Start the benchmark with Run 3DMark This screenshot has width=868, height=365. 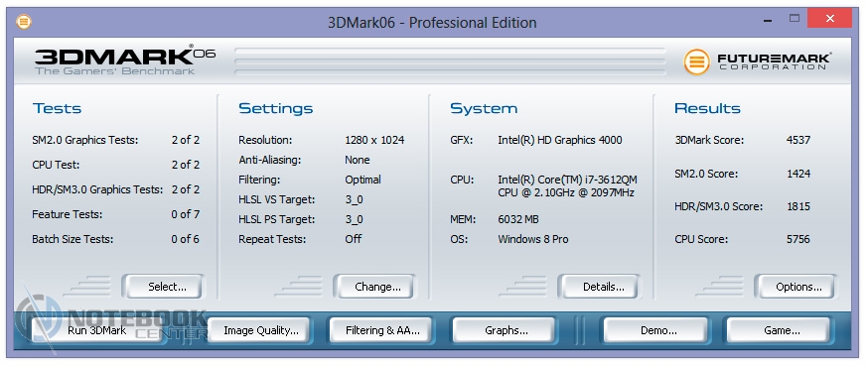[x=97, y=330]
